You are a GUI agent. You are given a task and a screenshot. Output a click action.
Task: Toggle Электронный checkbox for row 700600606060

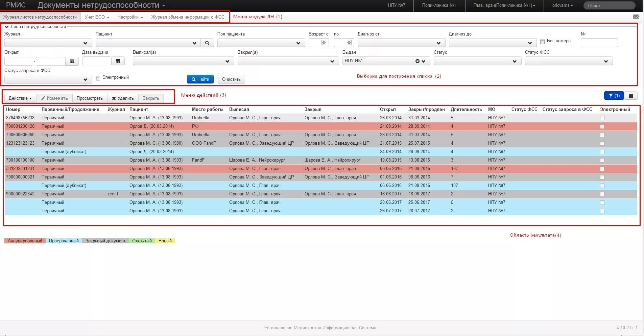tap(602, 135)
